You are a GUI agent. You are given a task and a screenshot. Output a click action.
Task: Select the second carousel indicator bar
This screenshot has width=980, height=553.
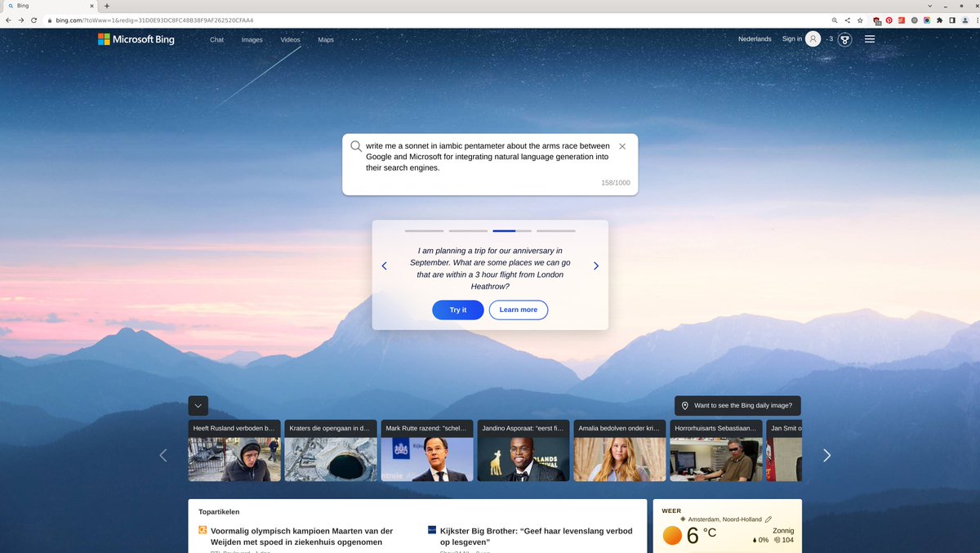click(x=468, y=231)
